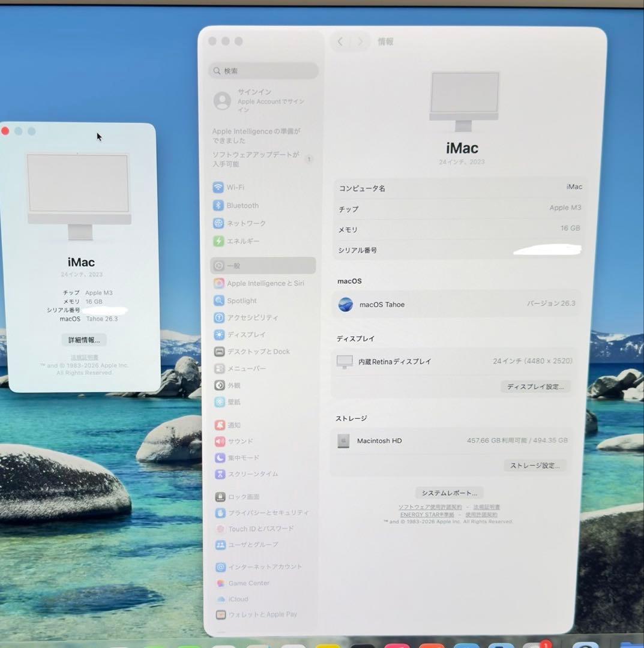This screenshot has width=644, height=648.
Task: Select the ネットワーク globe icon
Action: click(x=218, y=223)
